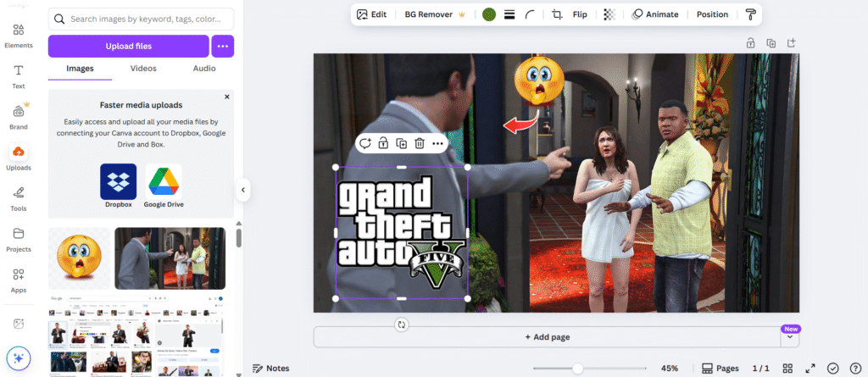The width and height of the screenshot is (868, 377).
Task: Open the Magic Media icon in sidebar
Action: click(x=19, y=324)
